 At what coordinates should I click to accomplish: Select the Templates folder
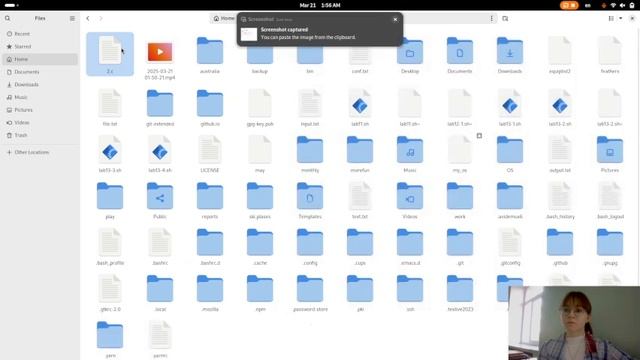pos(310,196)
